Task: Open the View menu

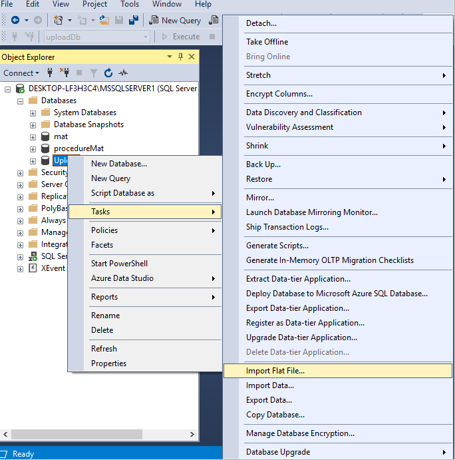Action: click(x=61, y=4)
